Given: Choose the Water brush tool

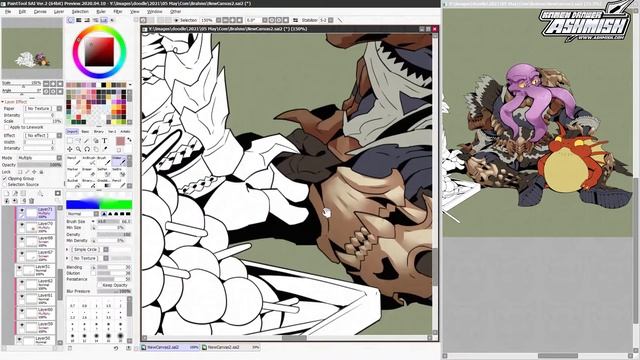Looking at the screenshot, I should click(x=119, y=161).
